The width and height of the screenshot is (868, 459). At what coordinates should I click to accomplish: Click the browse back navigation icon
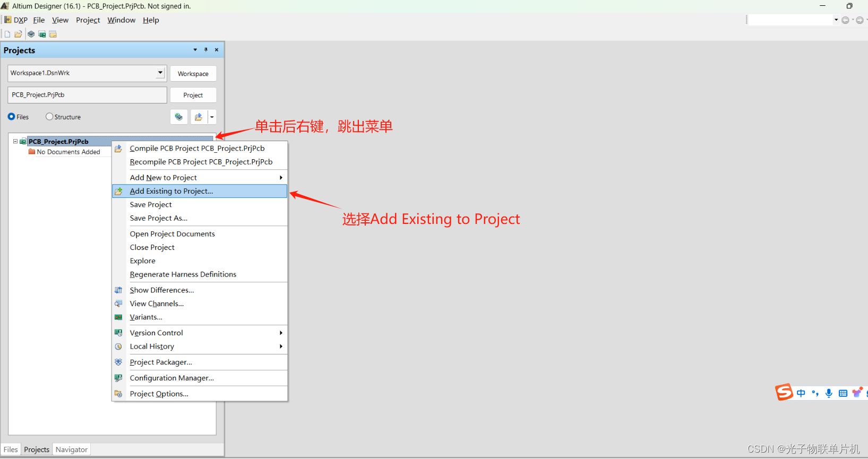pyautogui.click(x=845, y=20)
